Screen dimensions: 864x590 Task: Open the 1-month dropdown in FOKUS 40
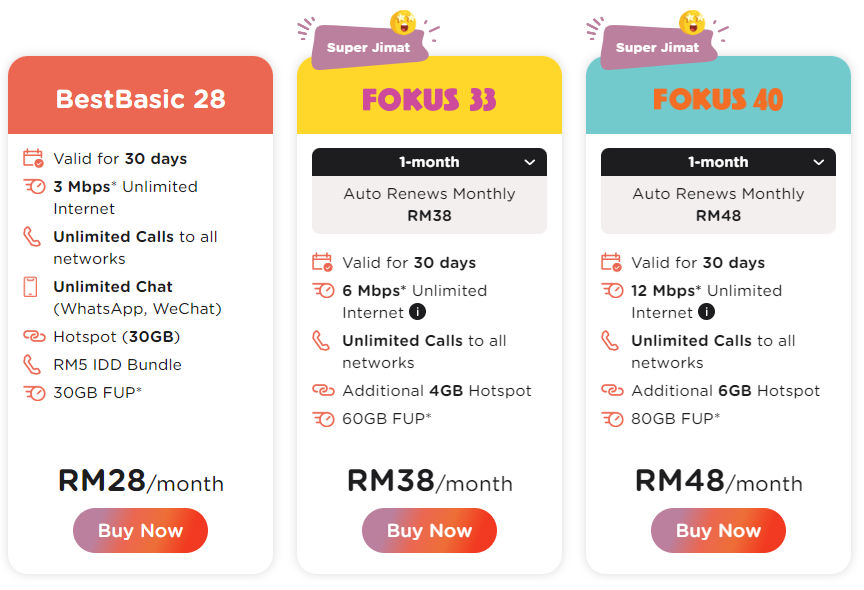pos(718,162)
